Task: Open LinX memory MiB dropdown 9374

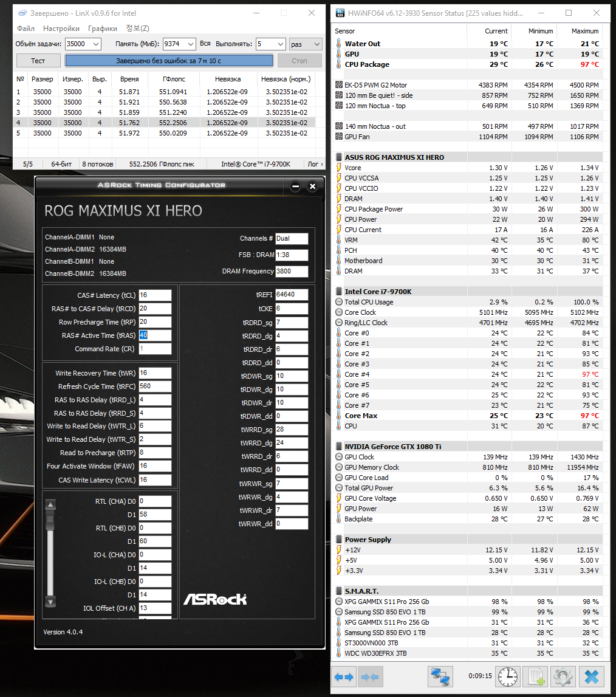Action: 190,44
